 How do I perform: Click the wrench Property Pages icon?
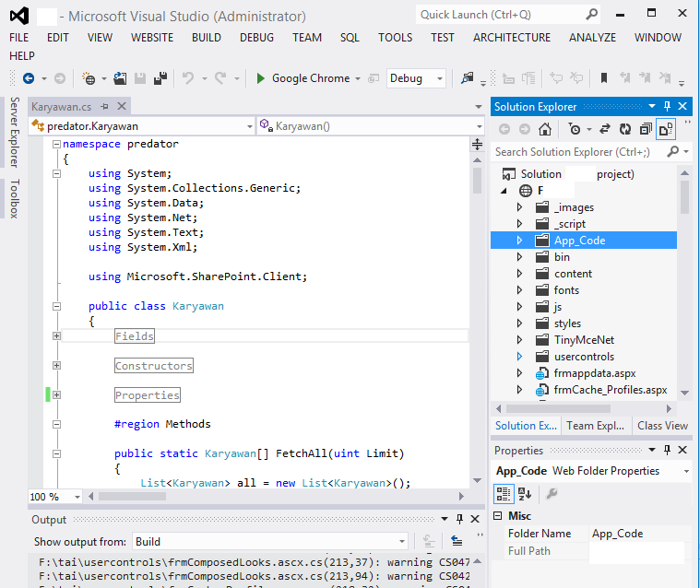[552, 494]
